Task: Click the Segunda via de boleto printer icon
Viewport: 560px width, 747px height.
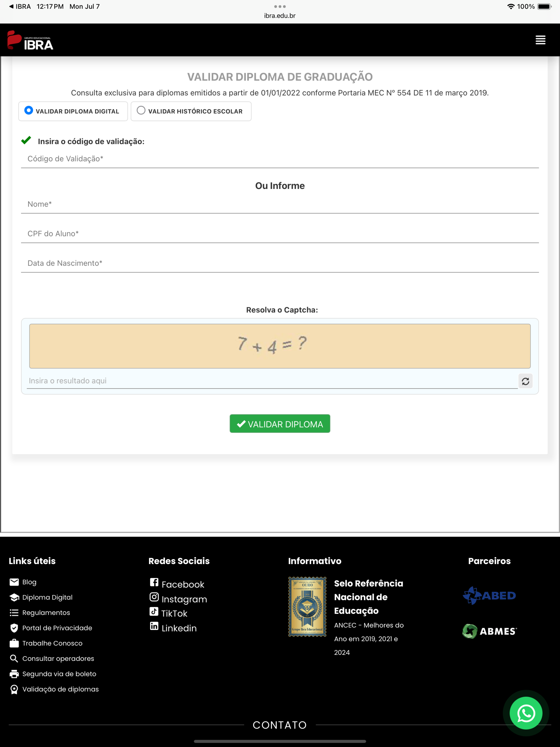Action: [14, 674]
